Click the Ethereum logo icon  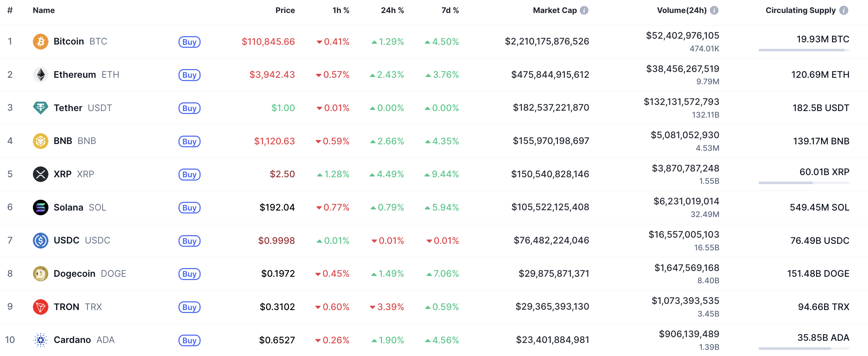pyautogui.click(x=40, y=75)
